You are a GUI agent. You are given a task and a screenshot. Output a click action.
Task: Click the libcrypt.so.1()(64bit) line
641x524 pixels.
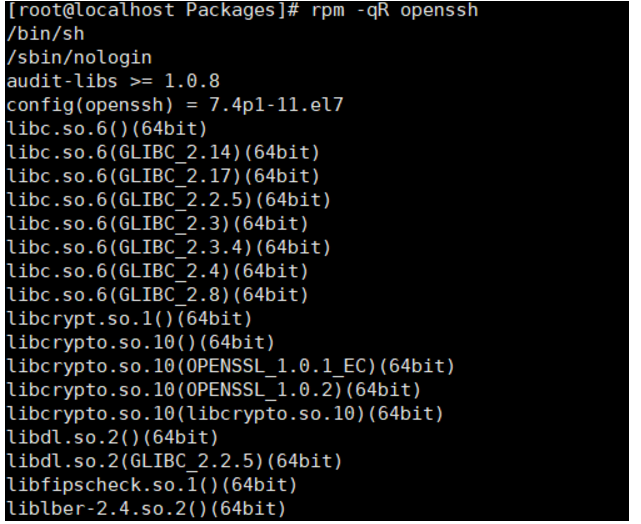click(130, 318)
